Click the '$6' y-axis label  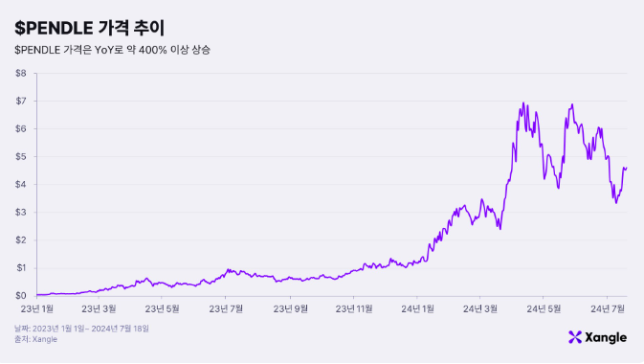pos(21,128)
